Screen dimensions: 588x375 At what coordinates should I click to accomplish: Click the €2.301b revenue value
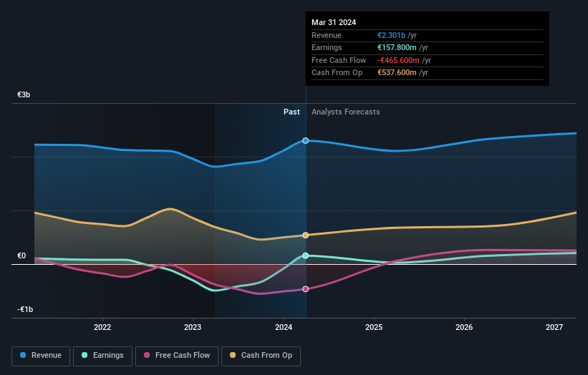click(x=391, y=35)
